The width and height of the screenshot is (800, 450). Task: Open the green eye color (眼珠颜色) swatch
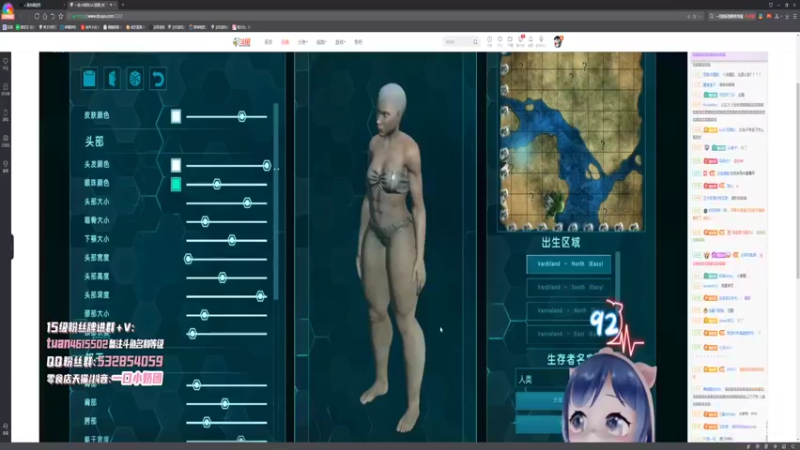click(x=176, y=184)
